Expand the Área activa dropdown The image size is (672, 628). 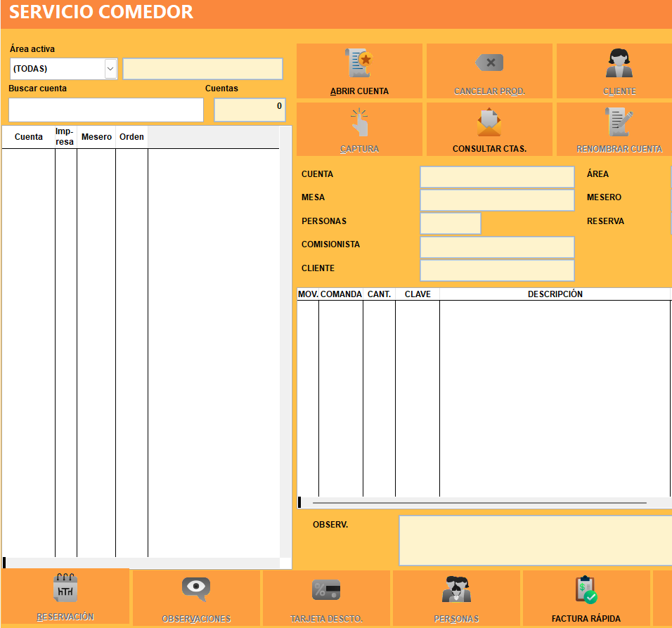pyautogui.click(x=110, y=69)
